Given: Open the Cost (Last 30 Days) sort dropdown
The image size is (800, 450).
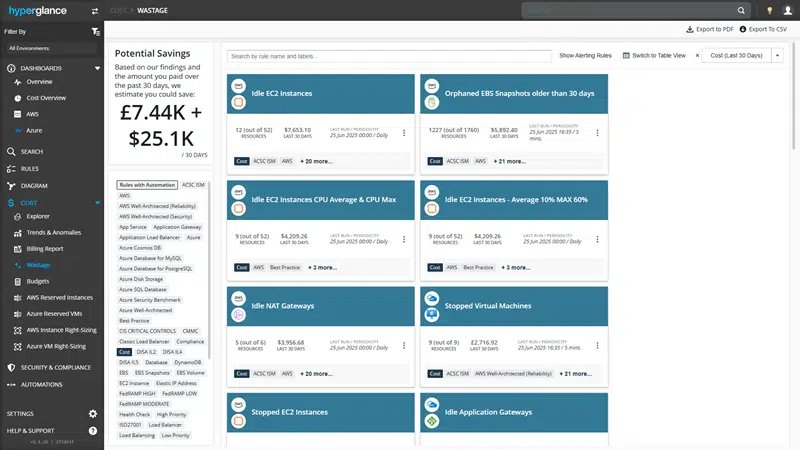Looking at the screenshot, I should [778, 56].
